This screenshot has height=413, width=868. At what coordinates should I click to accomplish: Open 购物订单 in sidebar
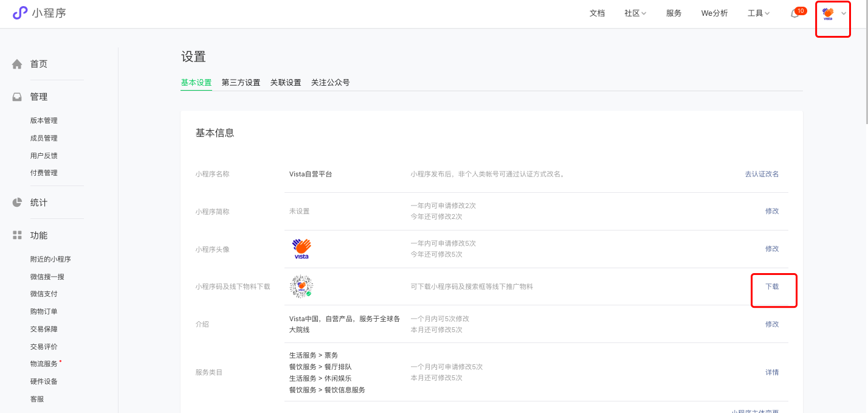(44, 311)
